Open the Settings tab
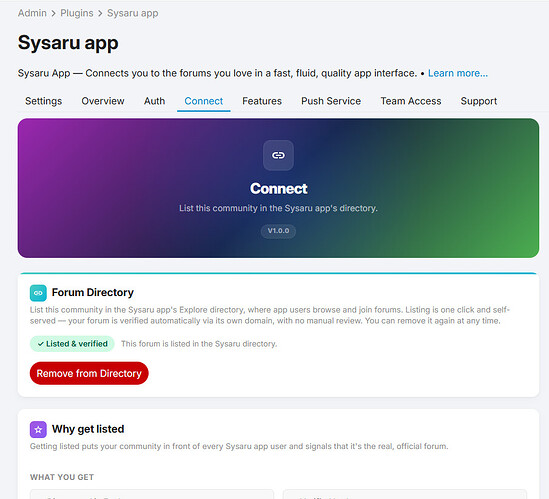 coord(43,101)
